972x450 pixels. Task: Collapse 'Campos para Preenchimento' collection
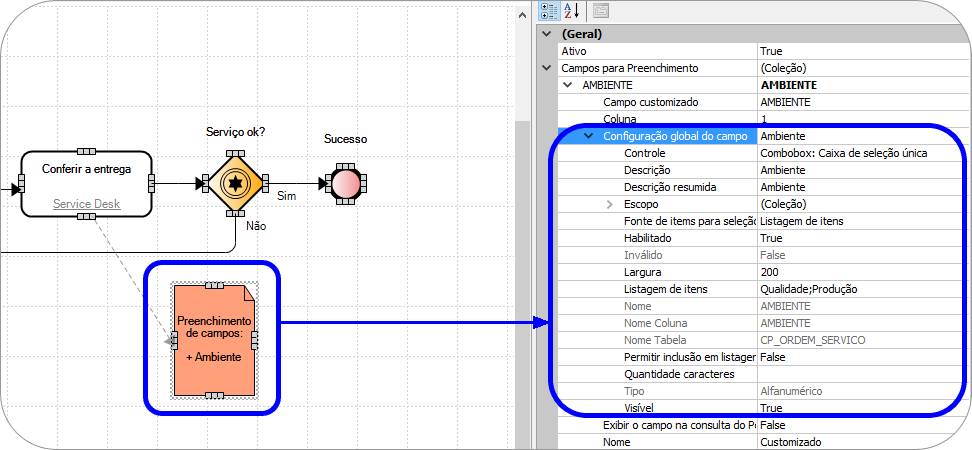(x=547, y=68)
